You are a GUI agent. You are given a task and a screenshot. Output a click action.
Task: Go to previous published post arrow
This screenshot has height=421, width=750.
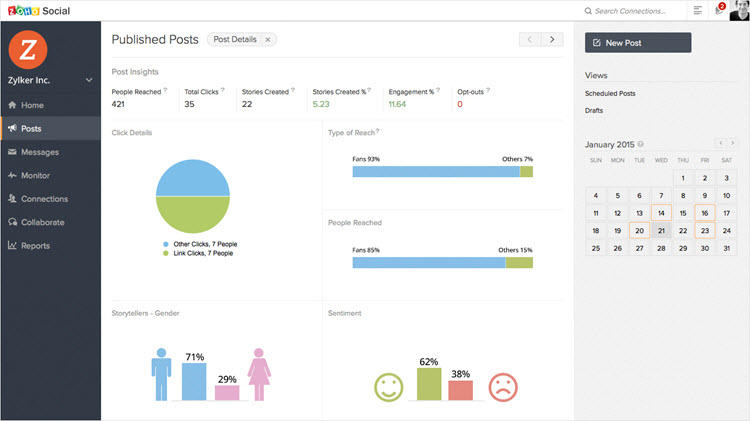(530, 39)
